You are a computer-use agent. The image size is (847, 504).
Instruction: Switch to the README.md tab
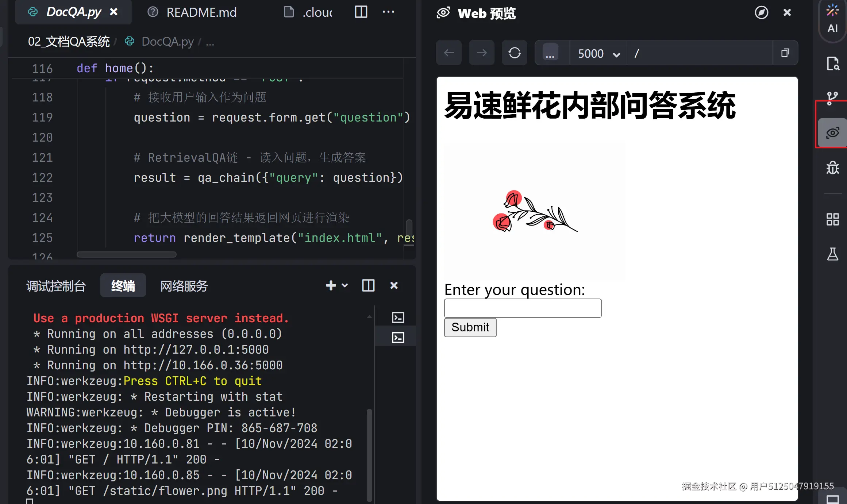pyautogui.click(x=201, y=12)
